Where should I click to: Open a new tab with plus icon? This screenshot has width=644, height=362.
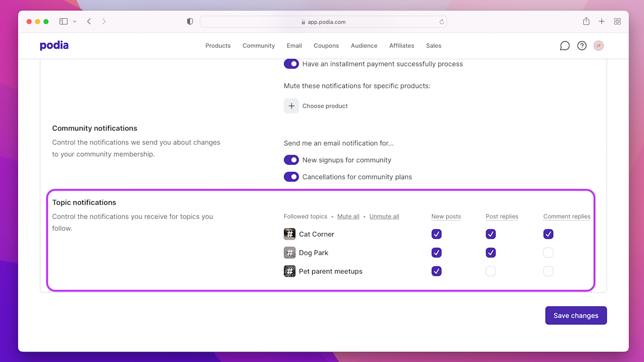click(x=602, y=21)
